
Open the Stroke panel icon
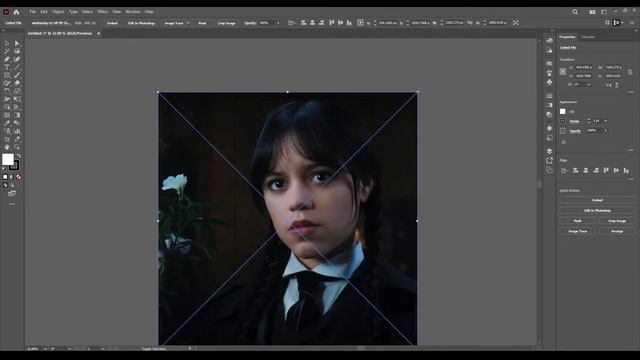pos(549,96)
